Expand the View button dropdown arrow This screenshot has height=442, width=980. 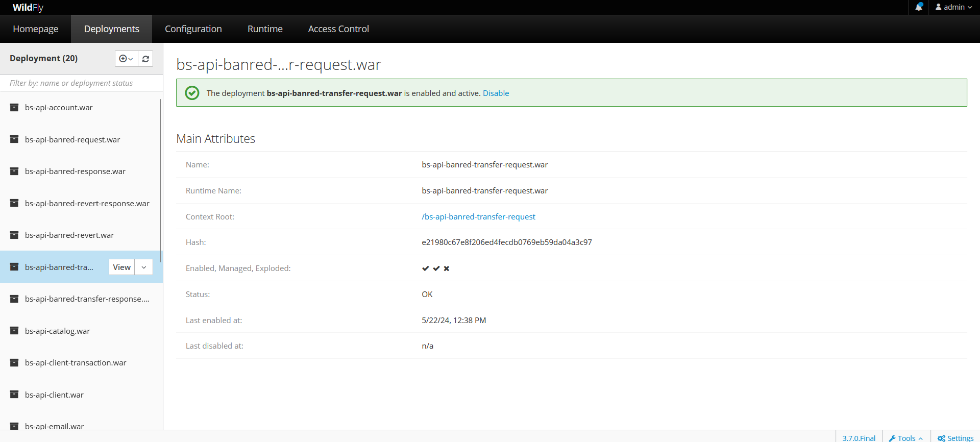tap(144, 267)
